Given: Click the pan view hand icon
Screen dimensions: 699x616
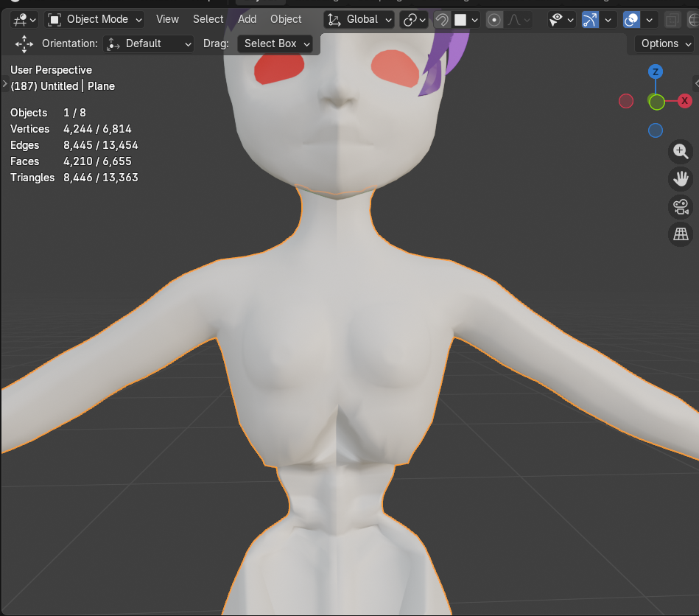Looking at the screenshot, I should tap(681, 179).
